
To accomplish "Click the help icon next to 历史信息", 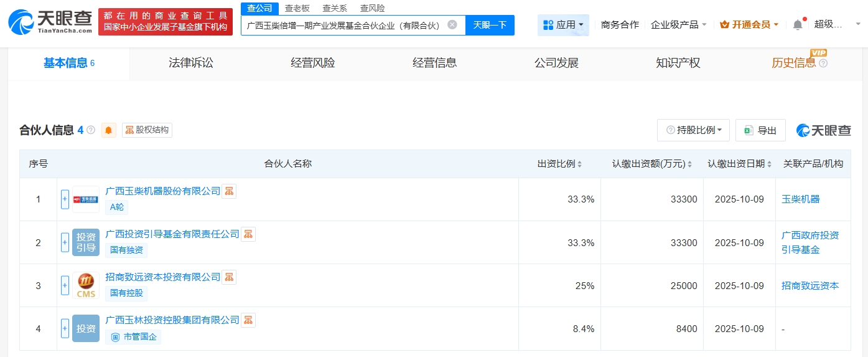I will (823, 64).
